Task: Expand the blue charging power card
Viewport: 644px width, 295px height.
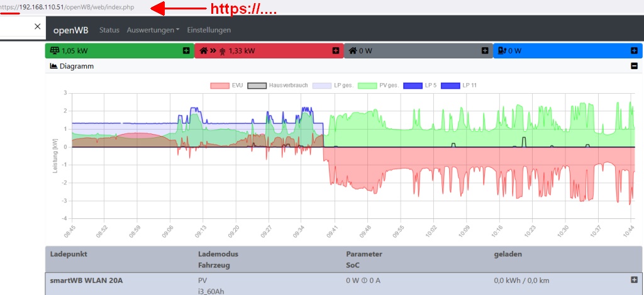Action: click(x=634, y=51)
